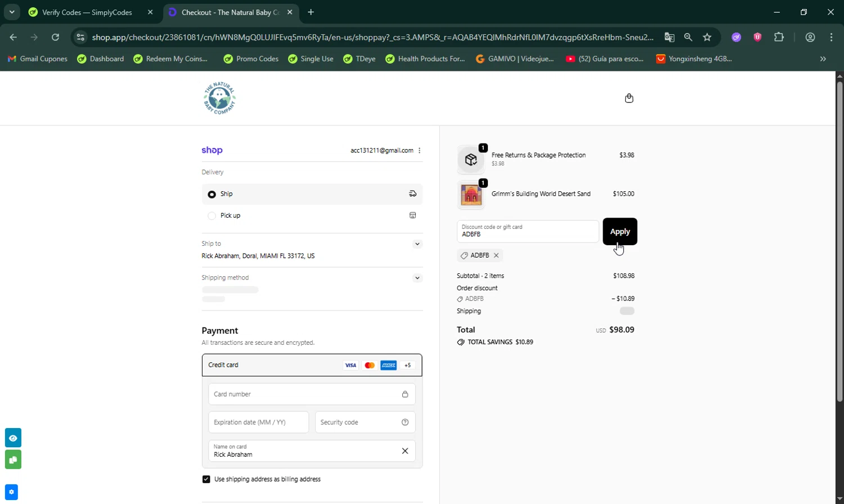Click the purple extension icon in toolbar
The image size is (844, 504).
pyautogui.click(x=737, y=37)
